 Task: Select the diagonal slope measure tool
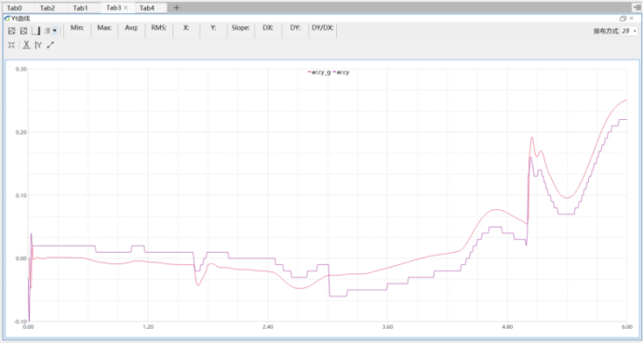point(50,46)
